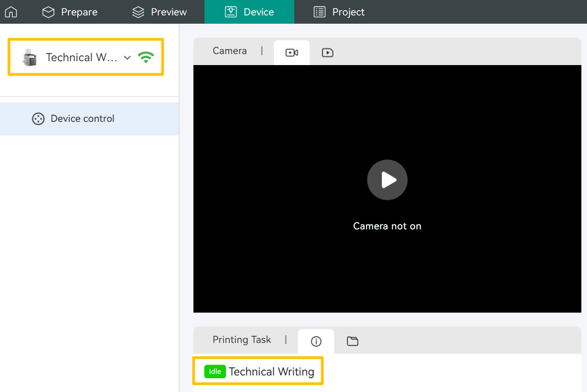Show the printing task info icon
This screenshot has height=392, width=587.
coord(316,341)
